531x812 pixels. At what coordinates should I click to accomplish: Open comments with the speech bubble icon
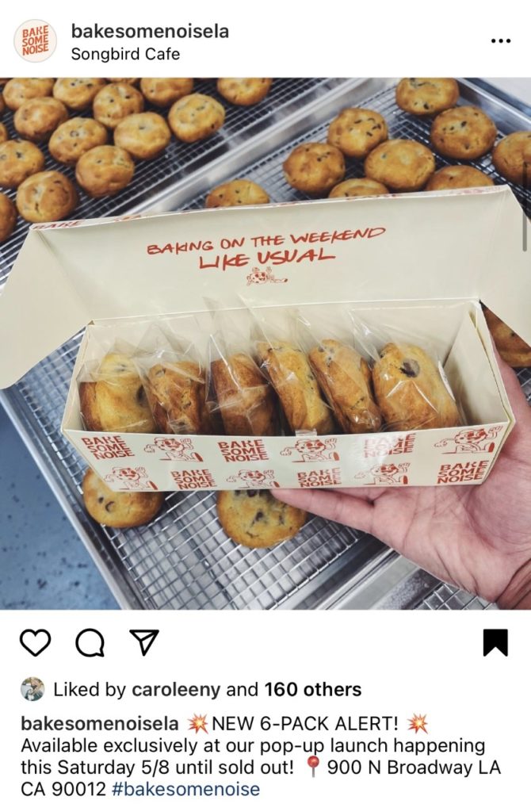90,643
